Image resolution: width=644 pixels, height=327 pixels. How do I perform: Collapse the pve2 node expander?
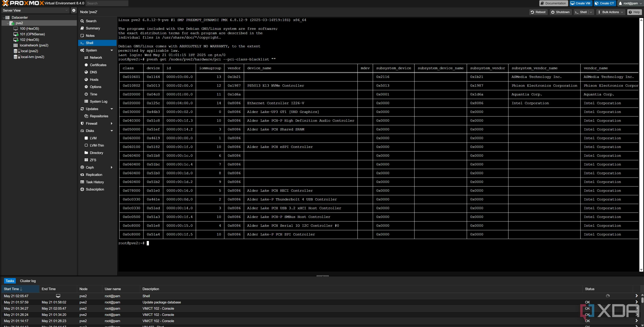[x=8, y=23]
